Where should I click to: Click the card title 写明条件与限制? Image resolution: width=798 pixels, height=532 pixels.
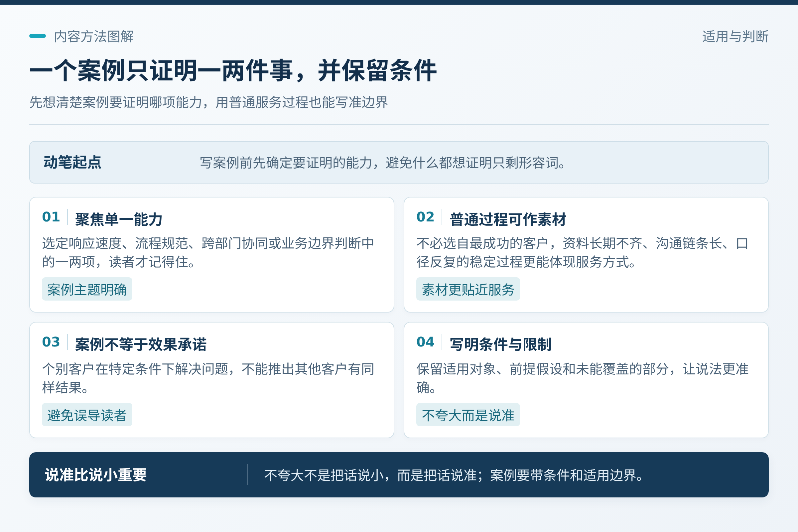pyautogui.click(x=500, y=344)
